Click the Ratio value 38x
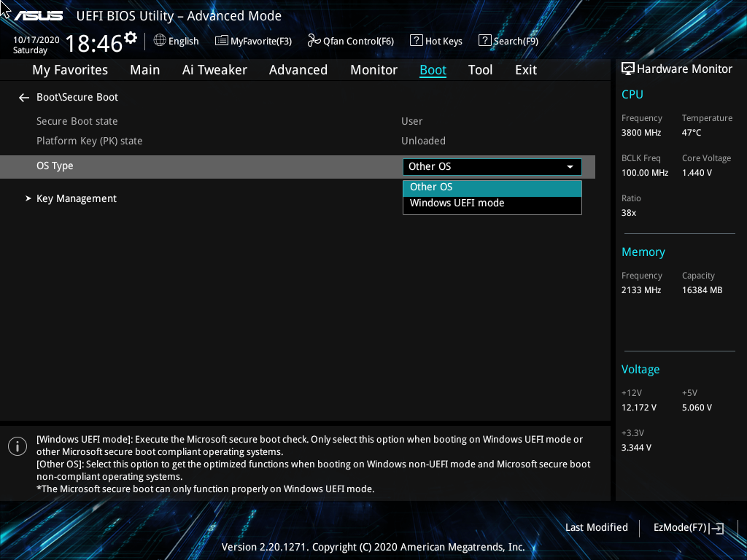Viewport: 747px width, 560px height. click(628, 213)
